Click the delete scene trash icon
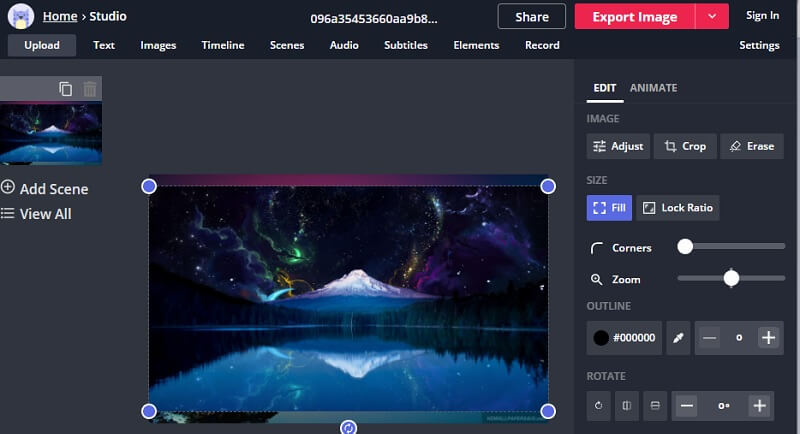Screen dimensions: 800x434 (90, 89)
